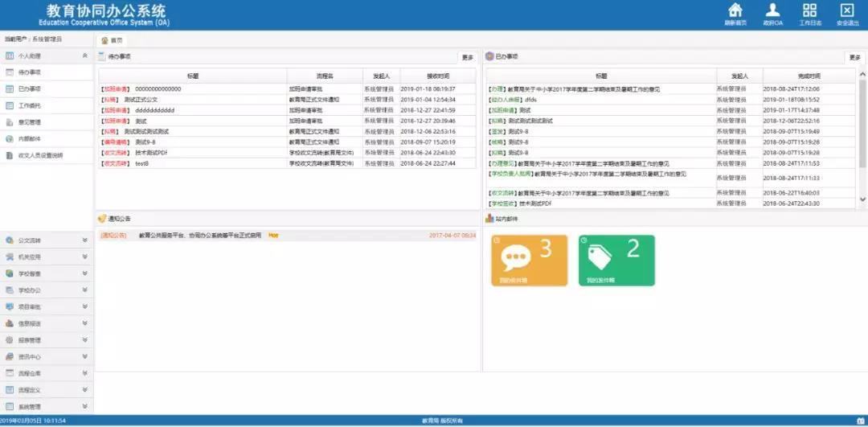Open the test8 收文流转 item
This screenshot has height=427, width=868.
pyautogui.click(x=142, y=164)
